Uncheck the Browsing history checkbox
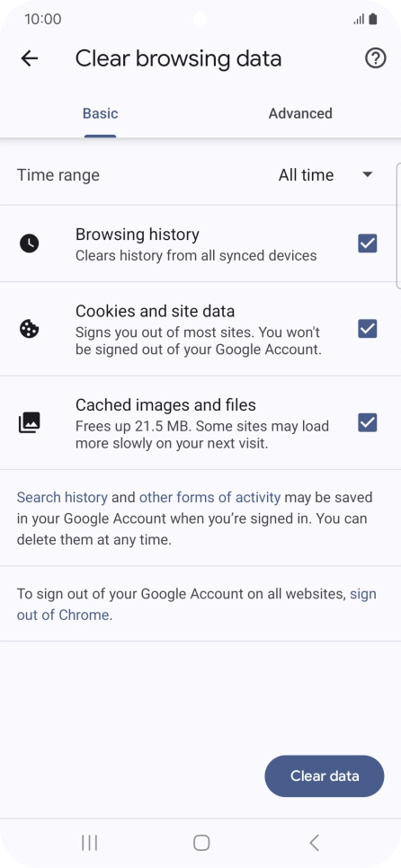The width and height of the screenshot is (401, 868). click(367, 244)
